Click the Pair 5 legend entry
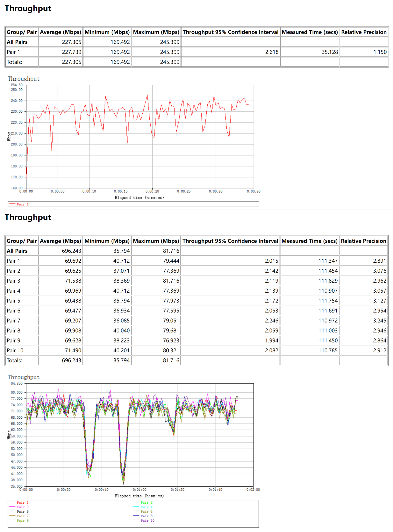 pyautogui.click(x=22, y=511)
